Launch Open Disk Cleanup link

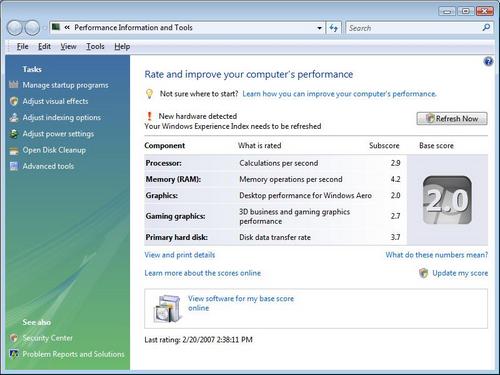coord(54,150)
